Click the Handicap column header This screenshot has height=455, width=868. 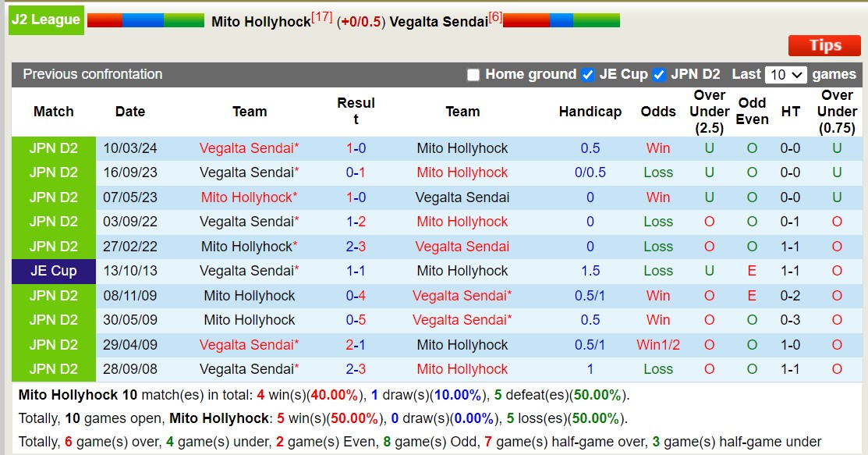(590, 112)
